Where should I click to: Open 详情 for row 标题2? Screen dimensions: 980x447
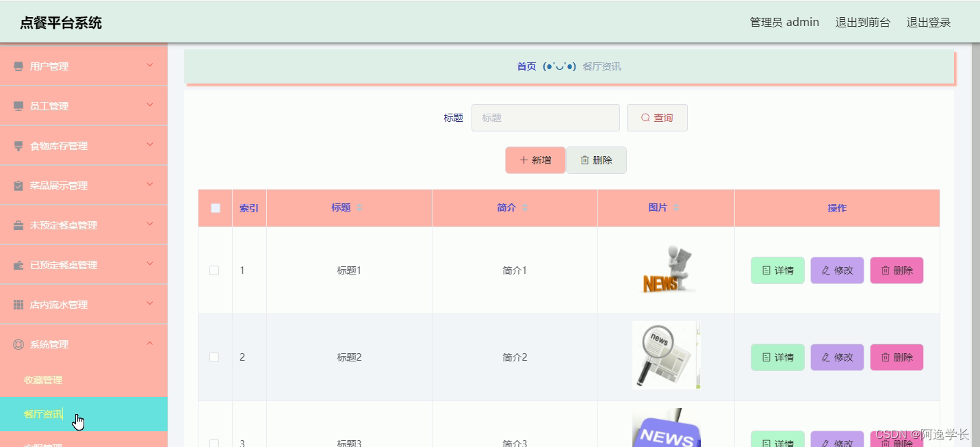tap(777, 357)
